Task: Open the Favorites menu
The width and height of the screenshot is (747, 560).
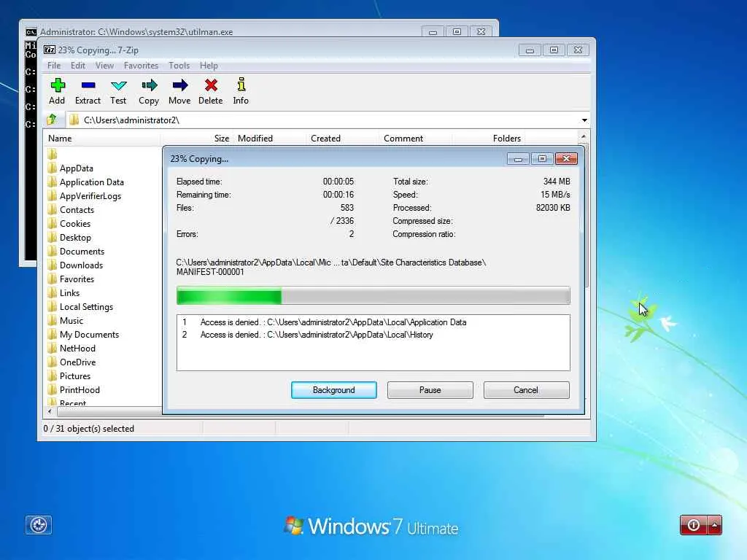Action: [141, 66]
